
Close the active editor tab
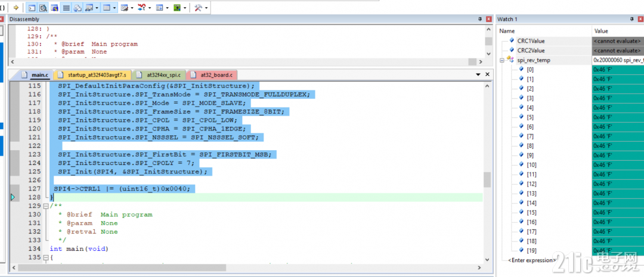[488, 74]
